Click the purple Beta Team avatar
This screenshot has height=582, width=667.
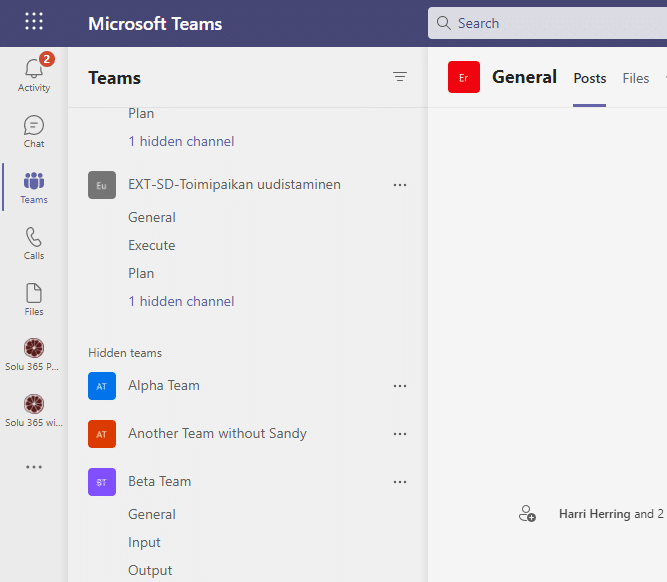pyautogui.click(x=102, y=482)
